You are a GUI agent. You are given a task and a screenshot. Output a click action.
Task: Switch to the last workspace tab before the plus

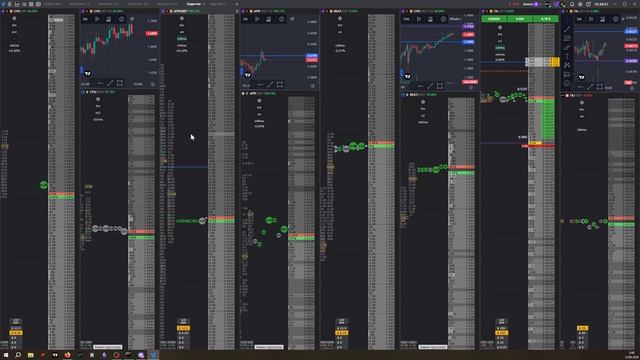tap(218, 4)
